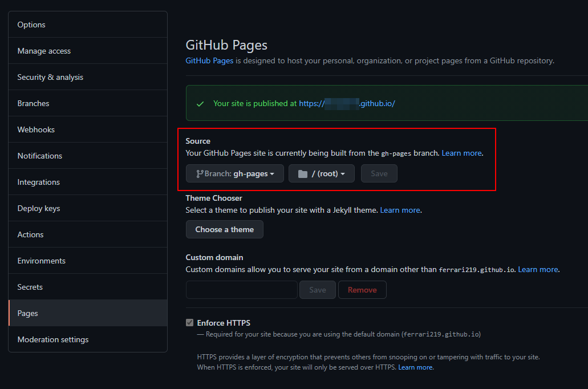Screen dimensions: 588x389
Task: Toggle the Enforce HTTPS checkbox
Action: pyautogui.click(x=190, y=323)
